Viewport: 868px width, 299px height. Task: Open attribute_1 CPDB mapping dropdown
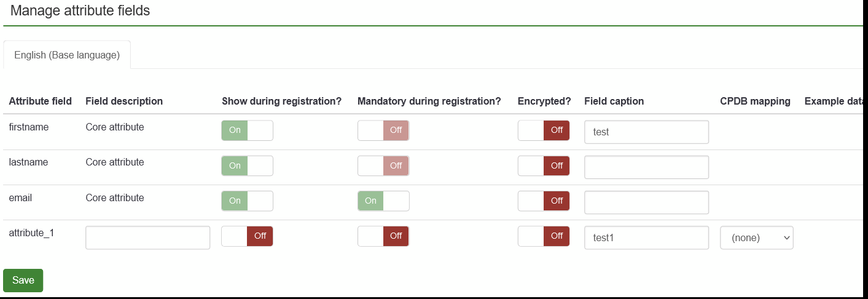756,237
